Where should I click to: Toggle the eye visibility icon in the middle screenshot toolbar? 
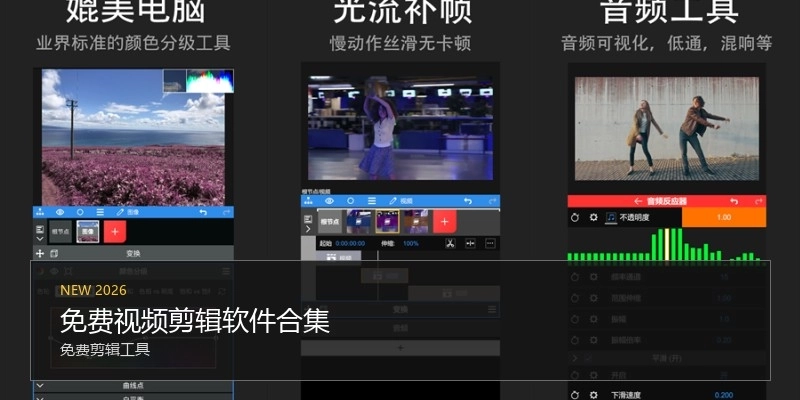(x=329, y=201)
